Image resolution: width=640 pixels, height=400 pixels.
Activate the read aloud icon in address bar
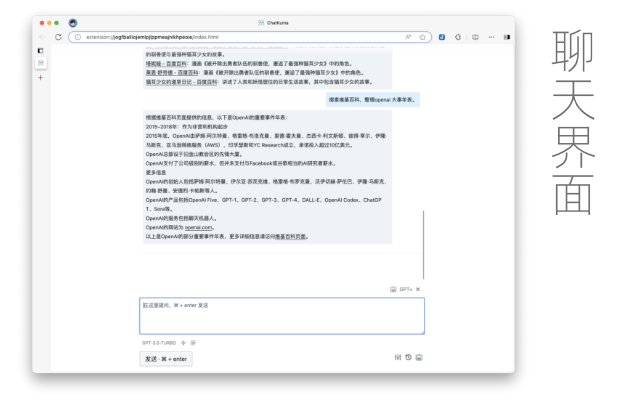tap(408, 37)
